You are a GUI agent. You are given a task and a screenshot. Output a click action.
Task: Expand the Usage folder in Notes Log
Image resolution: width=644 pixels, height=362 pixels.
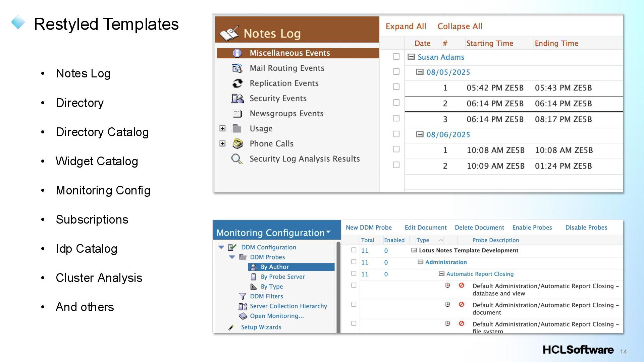222,129
